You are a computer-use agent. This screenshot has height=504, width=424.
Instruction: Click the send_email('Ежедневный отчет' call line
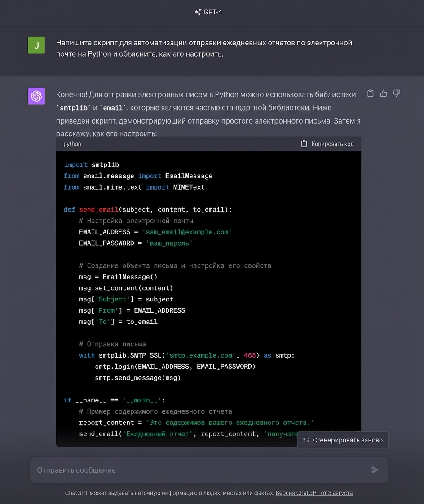(188, 434)
